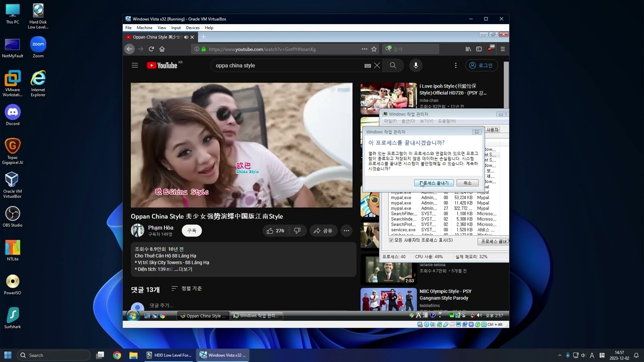The width and height of the screenshot is (644, 362).
Task: Dislike the video with the thumbs-down button
Action: coord(297,231)
